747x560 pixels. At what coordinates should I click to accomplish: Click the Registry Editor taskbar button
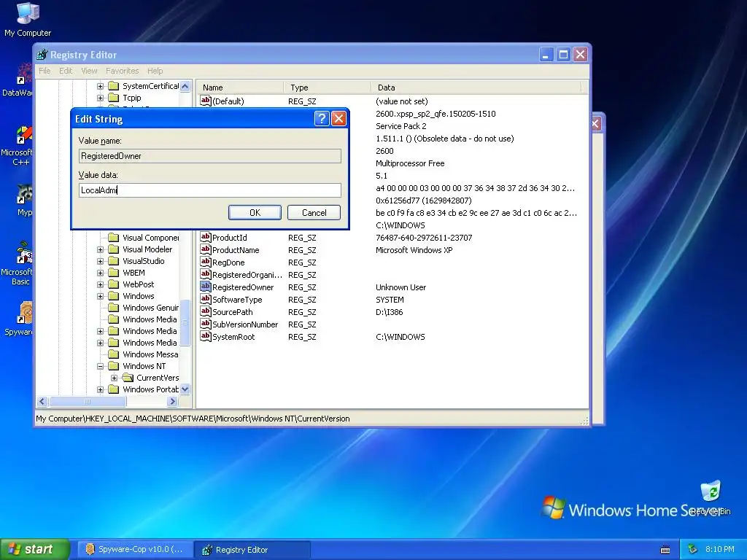pyautogui.click(x=253, y=550)
